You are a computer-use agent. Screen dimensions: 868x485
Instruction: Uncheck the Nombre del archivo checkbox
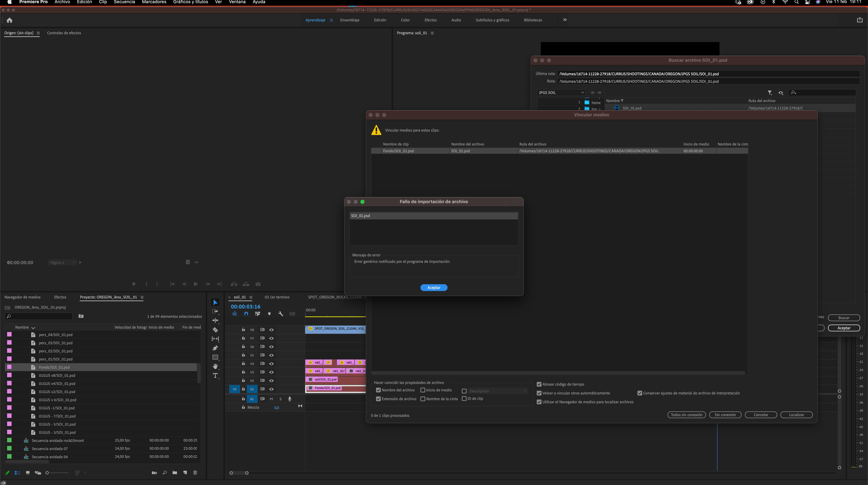tap(378, 390)
